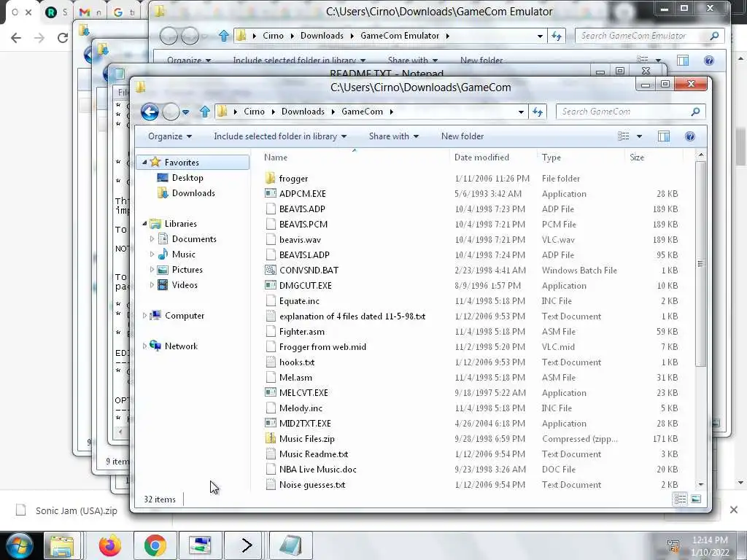Refresh the GameCom folder address bar
The height and width of the screenshot is (560, 747).
point(538,112)
